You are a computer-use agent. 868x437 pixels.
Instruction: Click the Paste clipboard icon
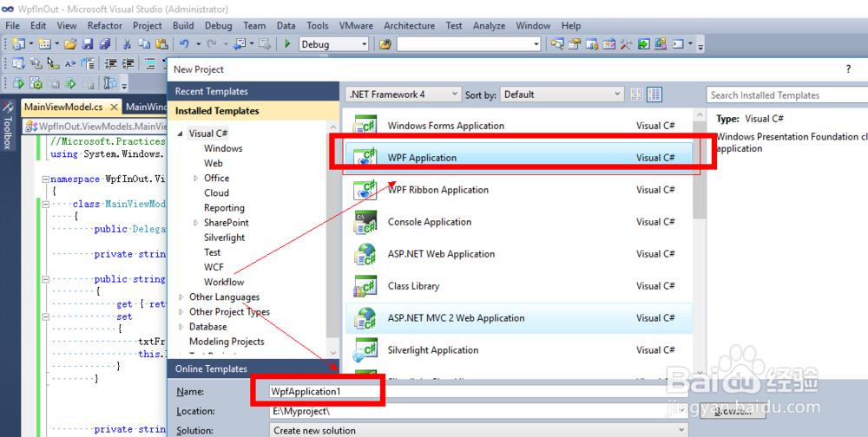click(x=161, y=44)
